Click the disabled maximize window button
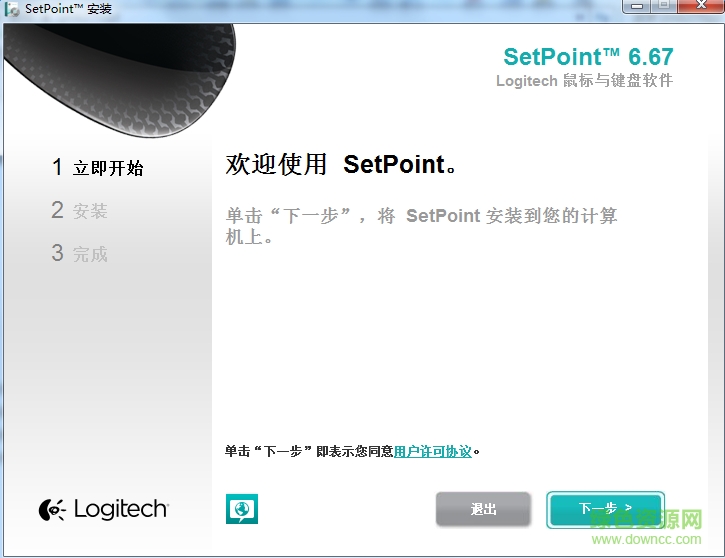The image size is (725, 558). pyautogui.click(x=663, y=7)
